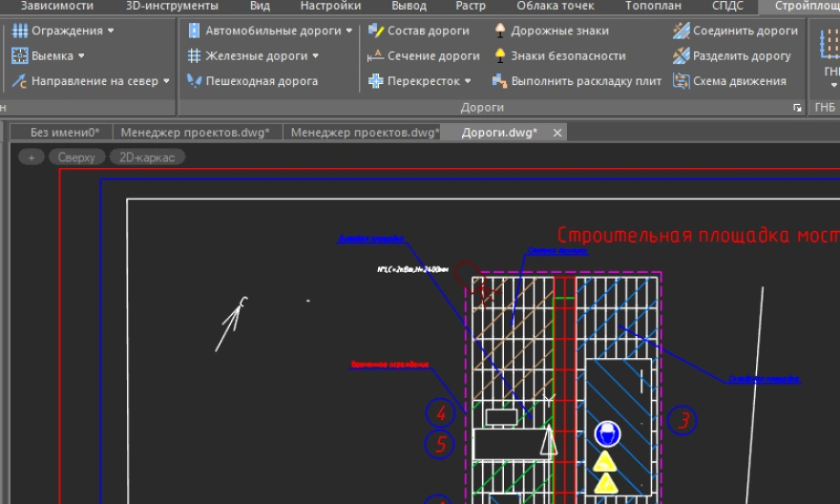Open the Схема движения tool
This screenshot has width=840, height=504.
[x=729, y=81]
